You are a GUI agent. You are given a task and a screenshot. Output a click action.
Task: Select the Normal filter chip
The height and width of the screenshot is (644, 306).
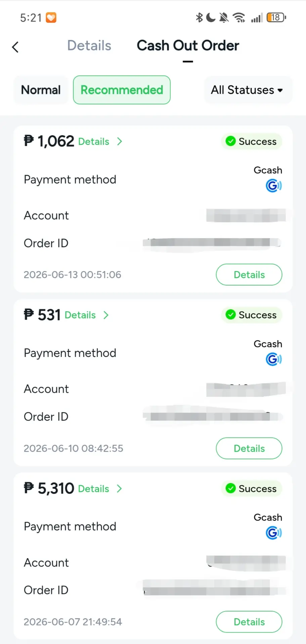41,90
